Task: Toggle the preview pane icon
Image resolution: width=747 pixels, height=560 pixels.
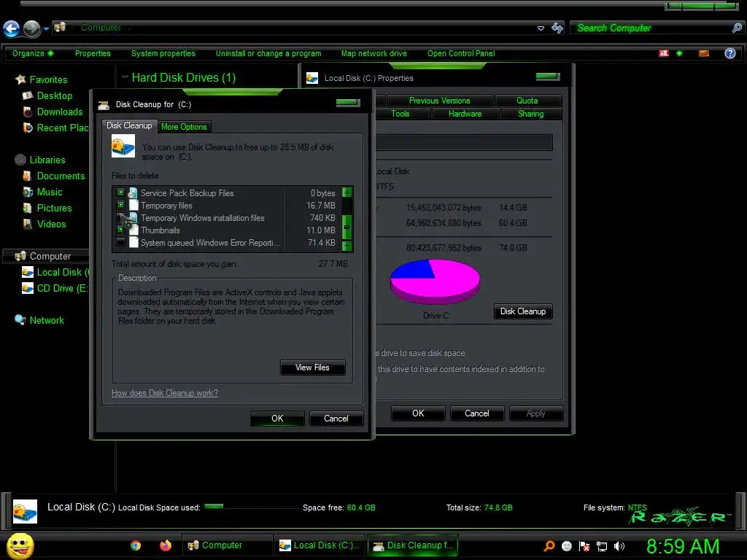Action: [x=704, y=53]
